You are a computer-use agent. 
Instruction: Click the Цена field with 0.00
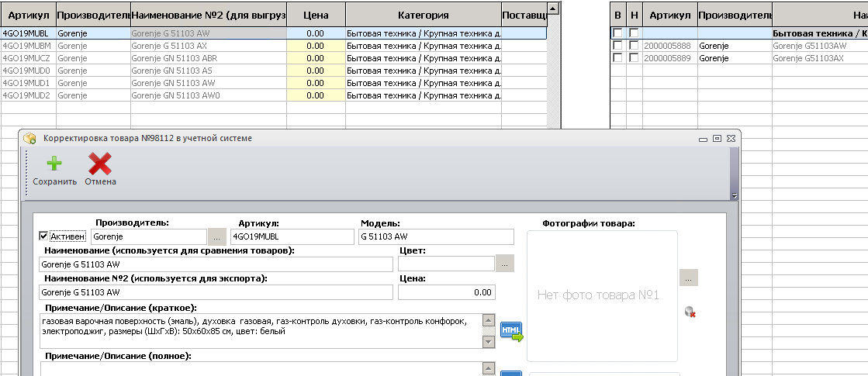pyautogui.click(x=447, y=292)
